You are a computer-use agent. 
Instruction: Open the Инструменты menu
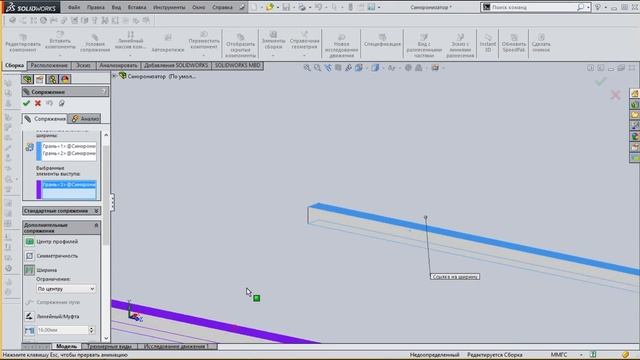tap(169, 7)
